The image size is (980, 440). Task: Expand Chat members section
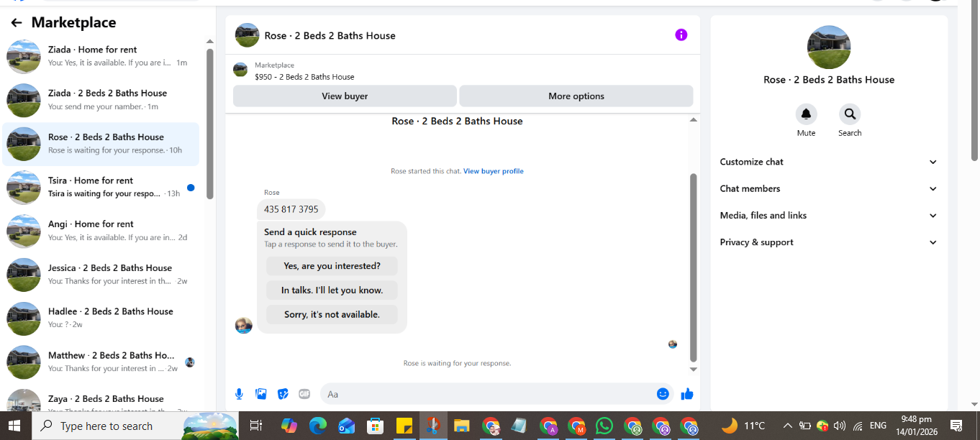pos(829,188)
